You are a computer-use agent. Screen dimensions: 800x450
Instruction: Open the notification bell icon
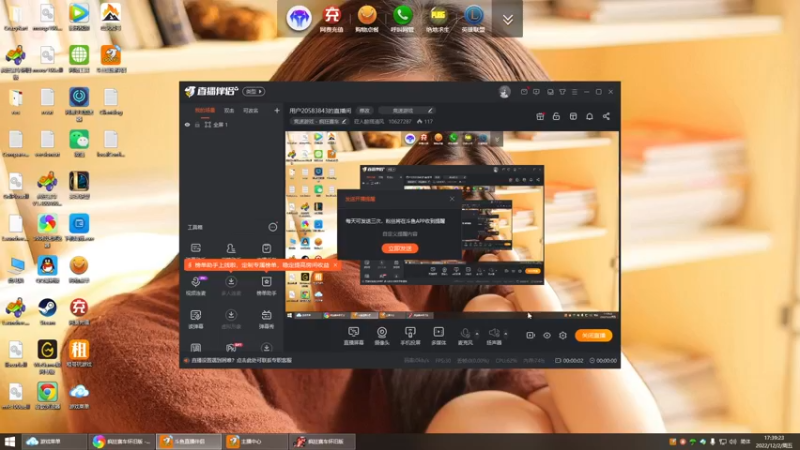(589, 116)
